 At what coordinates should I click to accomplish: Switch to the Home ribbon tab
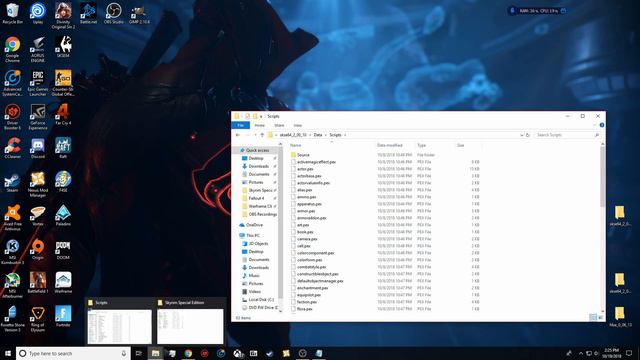[x=260, y=125]
